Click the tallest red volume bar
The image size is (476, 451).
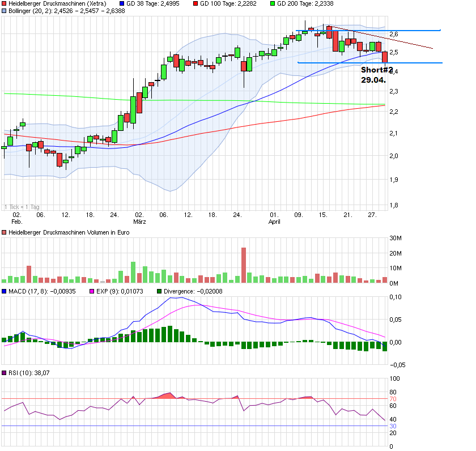(244, 265)
